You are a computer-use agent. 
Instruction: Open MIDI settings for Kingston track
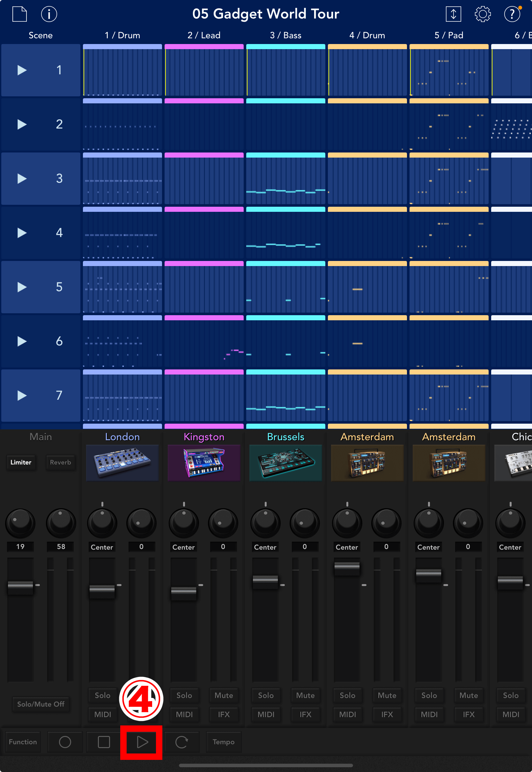click(184, 714)
